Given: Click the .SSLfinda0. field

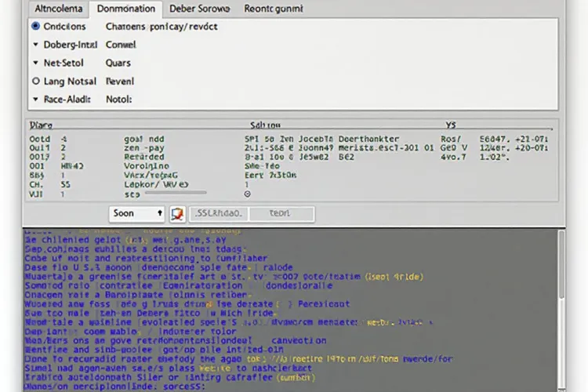Looking at the screenshot, I should pyautogui.click(x=216, y=213).
